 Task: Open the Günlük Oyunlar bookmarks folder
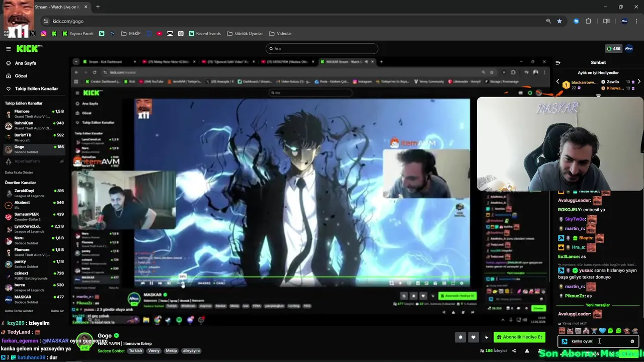click(x=245, y=34)
